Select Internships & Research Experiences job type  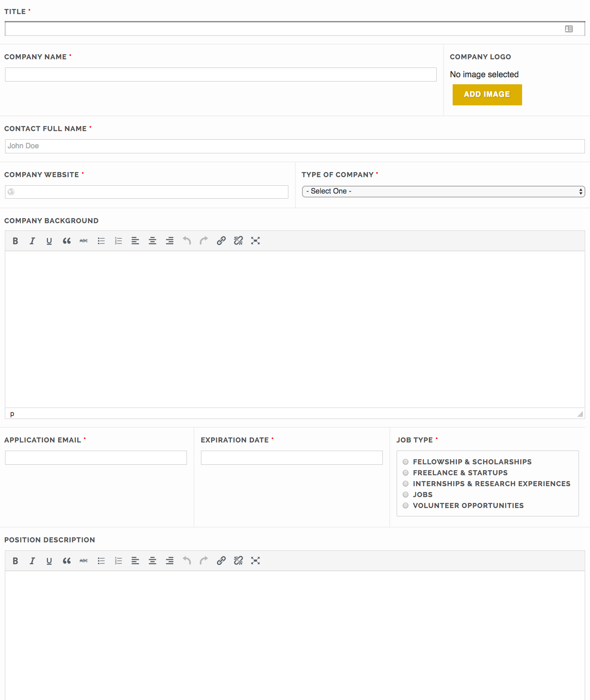coord(406,484)
